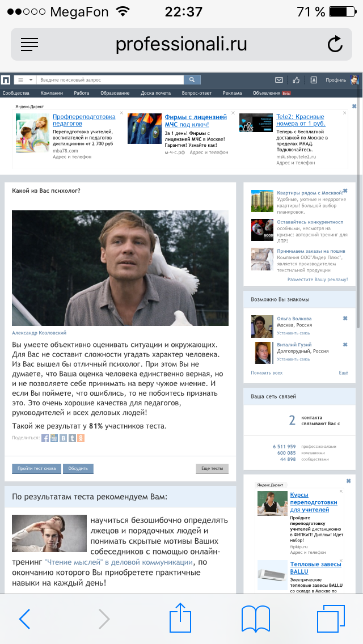Image resolution: width=363 pixels, height=644 pixels.
Task: Click Ещё to expand suggestions
Action: point(343,373)
